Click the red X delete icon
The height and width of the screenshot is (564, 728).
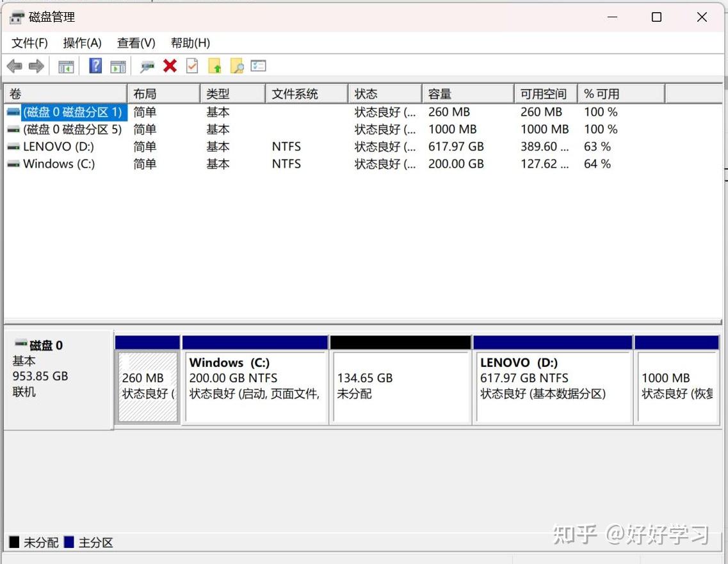click(170, 66)
